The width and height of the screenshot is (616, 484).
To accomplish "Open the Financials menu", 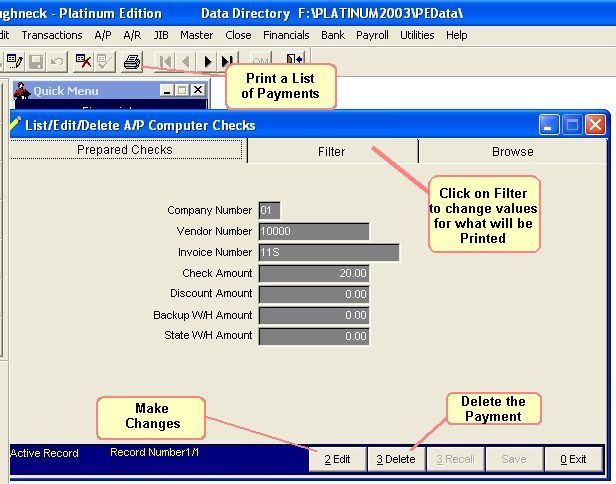I will [286, 35].
